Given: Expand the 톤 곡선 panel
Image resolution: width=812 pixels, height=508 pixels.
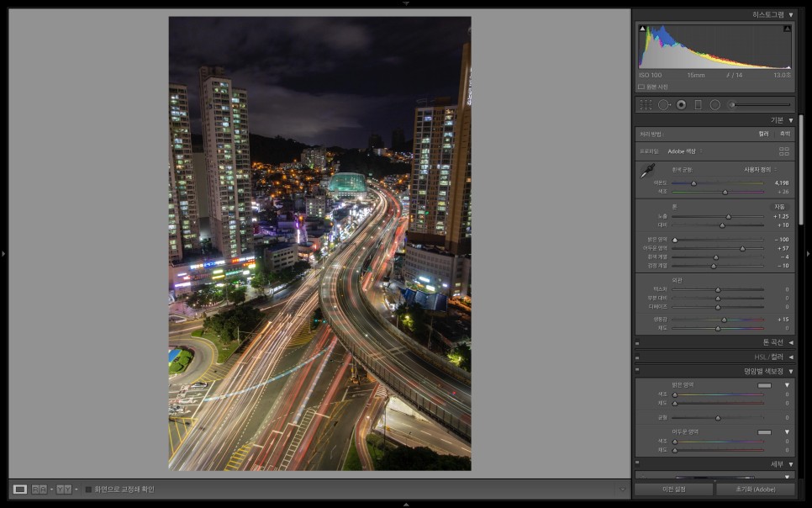Looking at the screenshot, I should point(791,342).
